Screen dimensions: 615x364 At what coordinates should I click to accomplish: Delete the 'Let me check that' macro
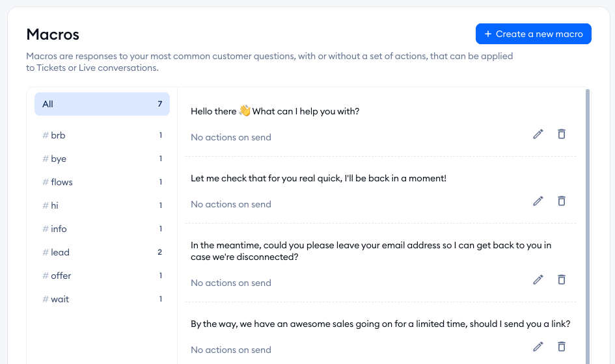[x=561, y=201]
